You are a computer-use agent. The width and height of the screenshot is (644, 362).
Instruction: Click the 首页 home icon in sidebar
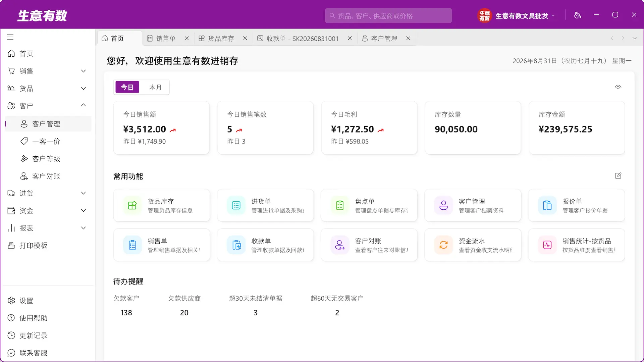point(11,53)
